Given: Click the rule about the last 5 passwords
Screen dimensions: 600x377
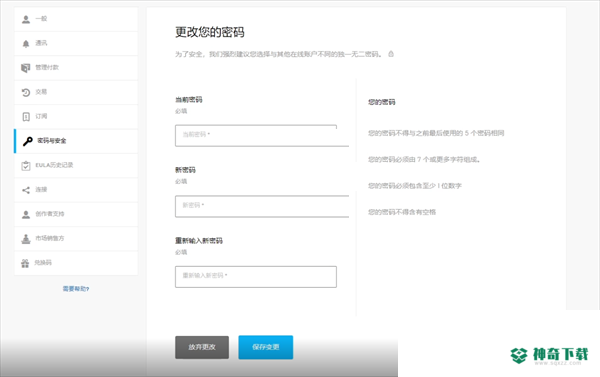Looking at the screenshot, I should pos(436,133).
